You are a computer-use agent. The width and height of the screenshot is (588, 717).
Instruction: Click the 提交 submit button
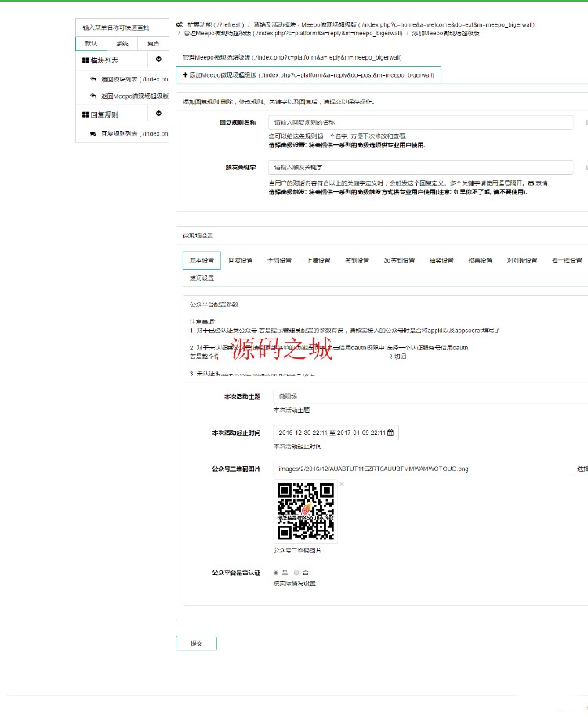click(196, 643)
